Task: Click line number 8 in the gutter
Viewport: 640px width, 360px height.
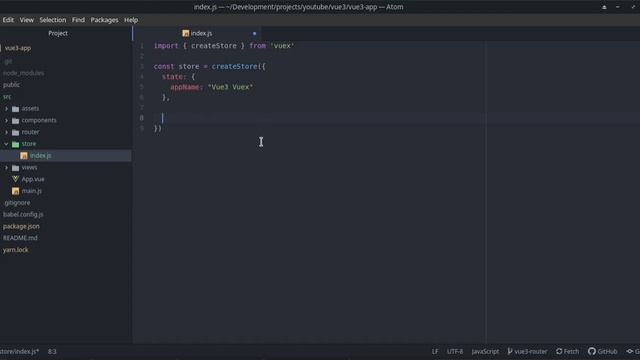Action: [142, 118]
